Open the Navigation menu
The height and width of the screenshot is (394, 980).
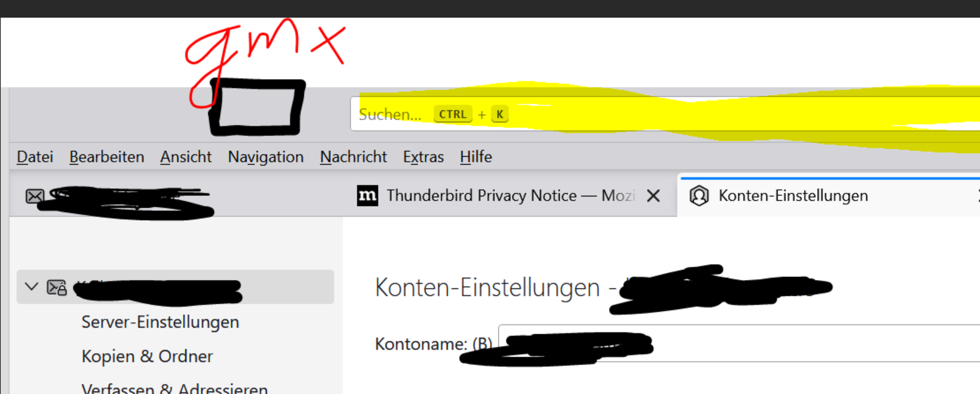coord(266,157)
